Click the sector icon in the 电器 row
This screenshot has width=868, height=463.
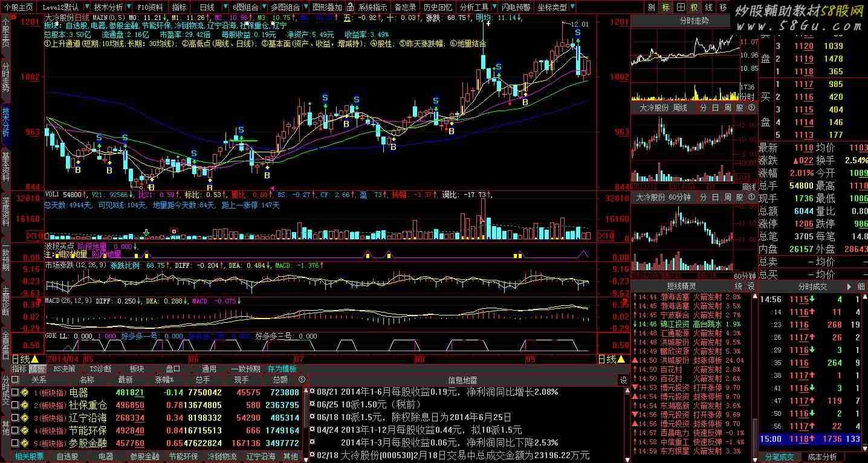25,393
